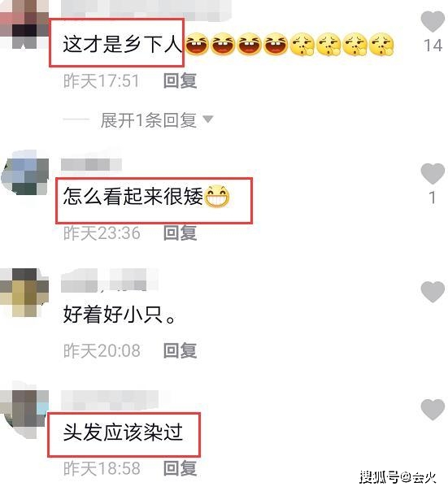448x491 pixels.
Task: Click the dropdown triangle beside 展开1条回复
Action: [207, 119]
